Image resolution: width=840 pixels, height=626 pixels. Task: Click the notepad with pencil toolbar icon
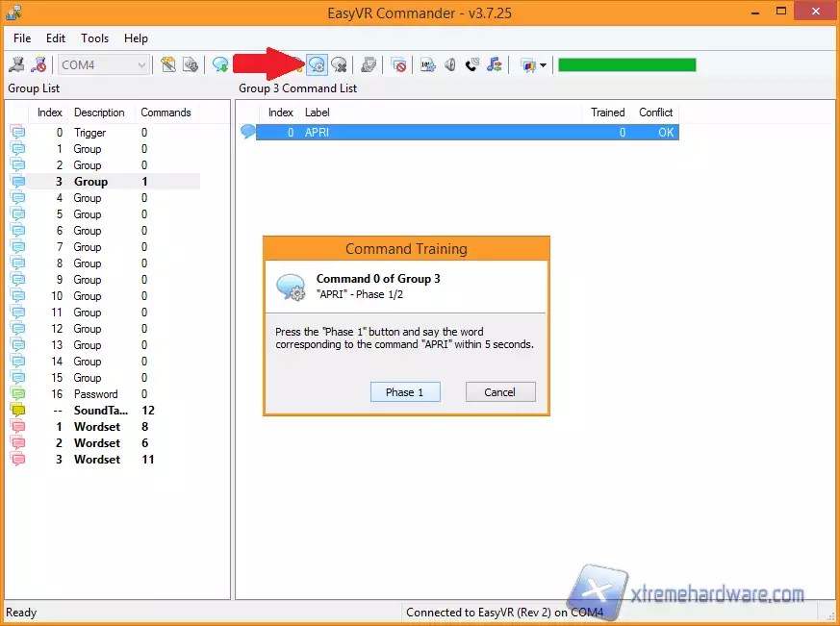click(168, 64)
